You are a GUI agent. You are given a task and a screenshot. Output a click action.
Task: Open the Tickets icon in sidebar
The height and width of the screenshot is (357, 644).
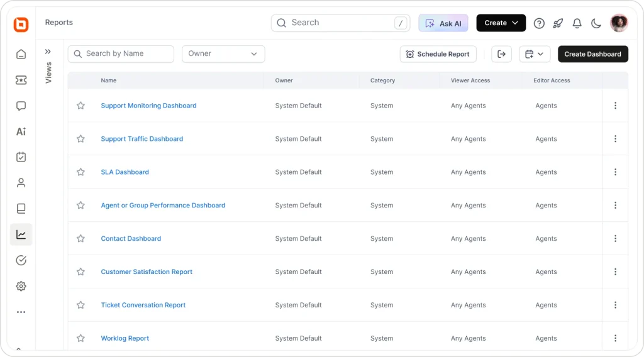[x=21, y=80]
